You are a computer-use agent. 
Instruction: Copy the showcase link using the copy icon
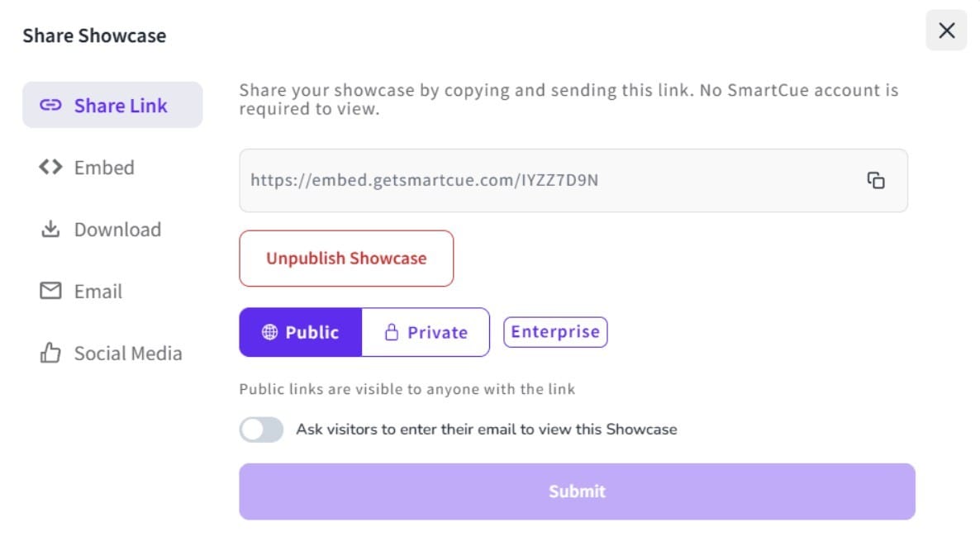(x=877, y=180)
